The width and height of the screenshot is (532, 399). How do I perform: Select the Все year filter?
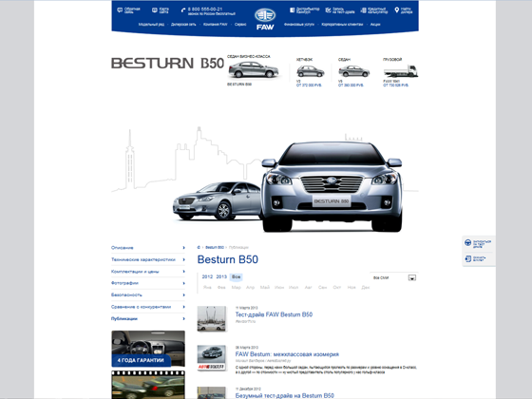(237, 276)
